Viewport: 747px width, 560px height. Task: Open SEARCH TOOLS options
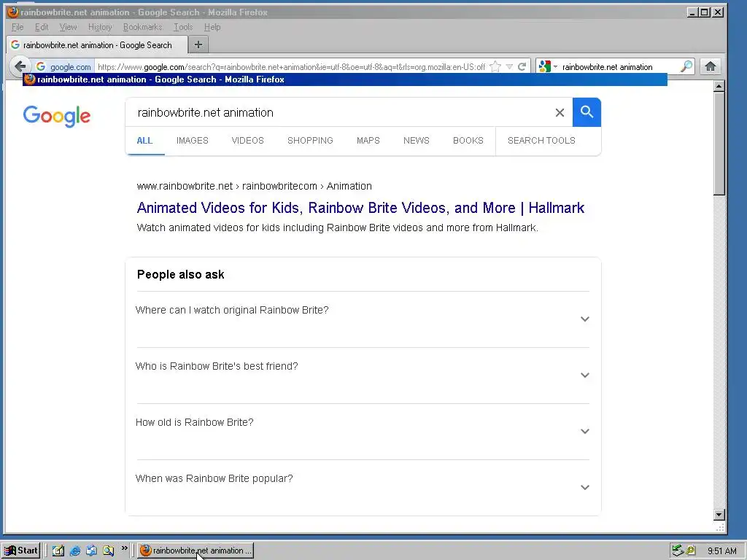[x=541, y=141]
